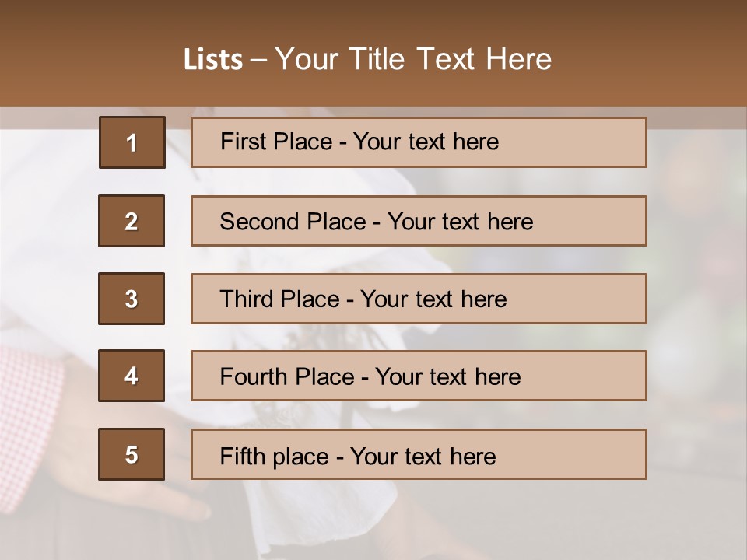Viewport: 747px width, 560px height.
Task: Click the bold word Lists in title
Action: (x=213, y=60)
